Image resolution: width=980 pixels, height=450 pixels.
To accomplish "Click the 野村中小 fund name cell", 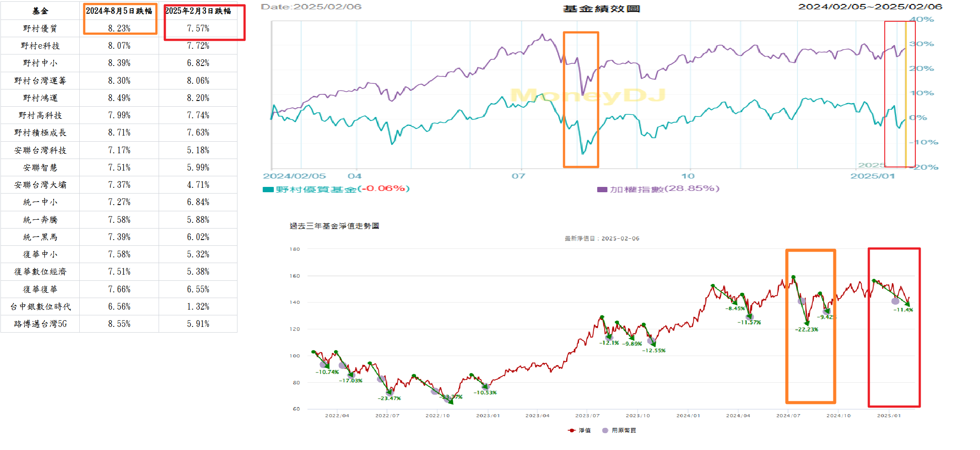I will point(40,63).
